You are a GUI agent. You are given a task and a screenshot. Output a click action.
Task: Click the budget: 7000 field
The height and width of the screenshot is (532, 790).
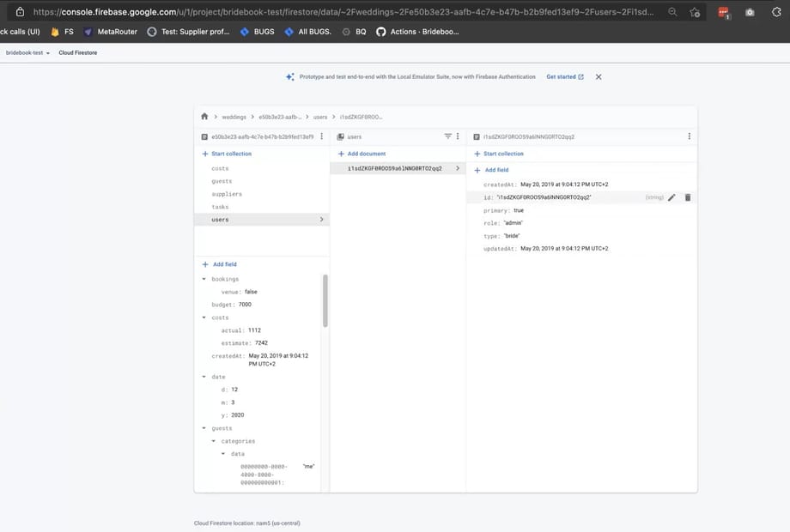coord(231,305)
